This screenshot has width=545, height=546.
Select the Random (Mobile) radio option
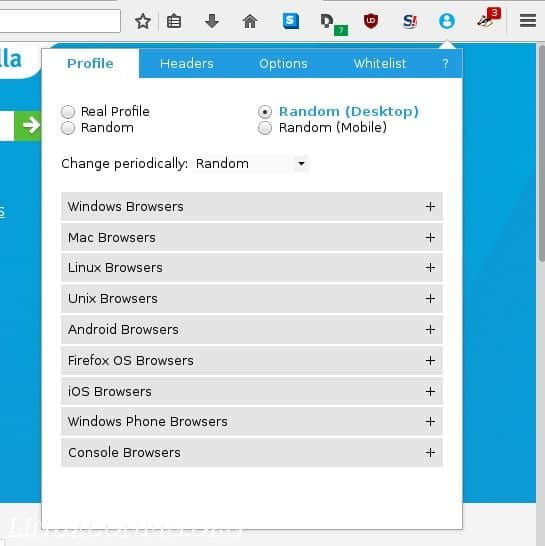265,128
